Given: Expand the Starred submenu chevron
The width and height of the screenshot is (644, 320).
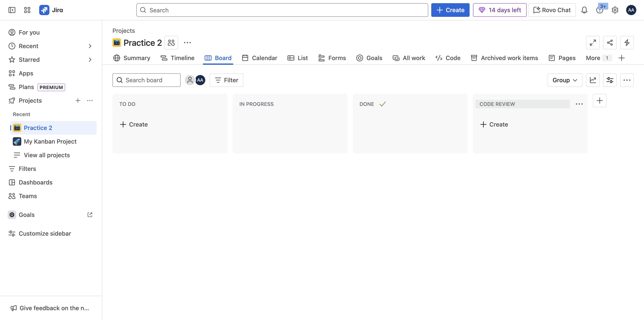Looking at the screenshot, I should pyautogui.click(x=90, y=59).
